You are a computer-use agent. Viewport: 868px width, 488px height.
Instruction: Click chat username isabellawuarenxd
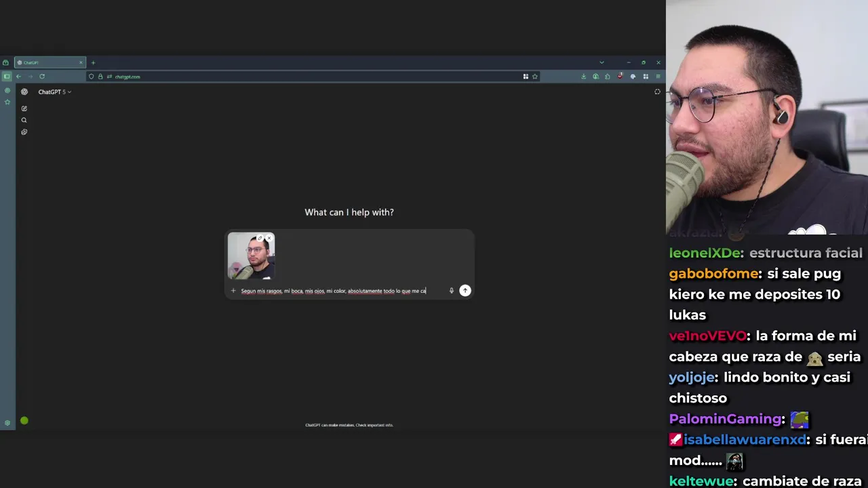coord(745,440)
